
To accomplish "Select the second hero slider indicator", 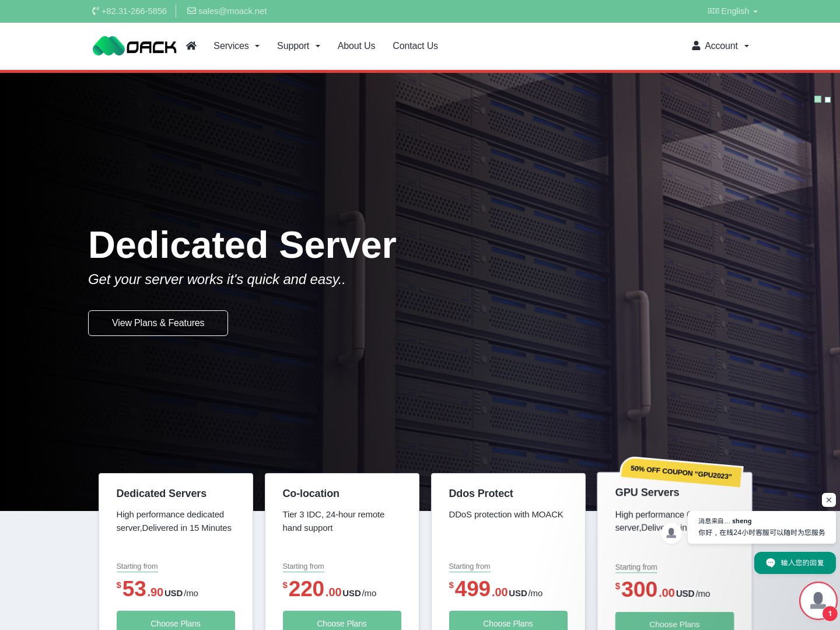I will coord(828,100).
